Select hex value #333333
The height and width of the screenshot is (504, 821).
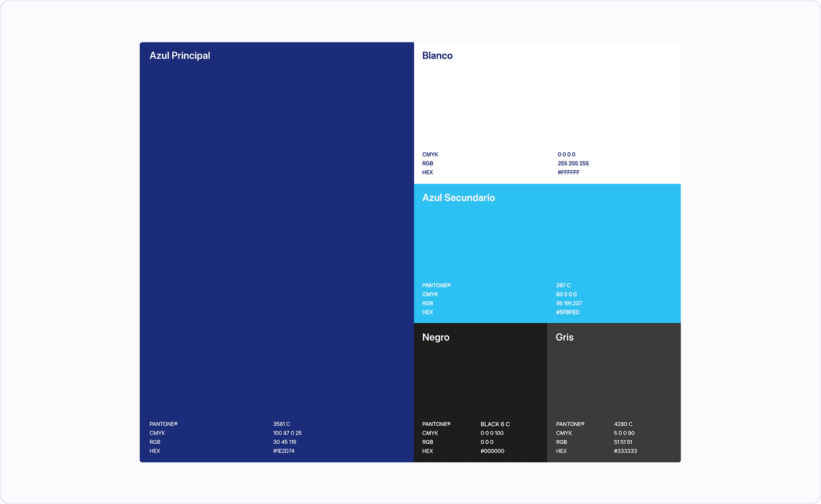coord(625,451)
